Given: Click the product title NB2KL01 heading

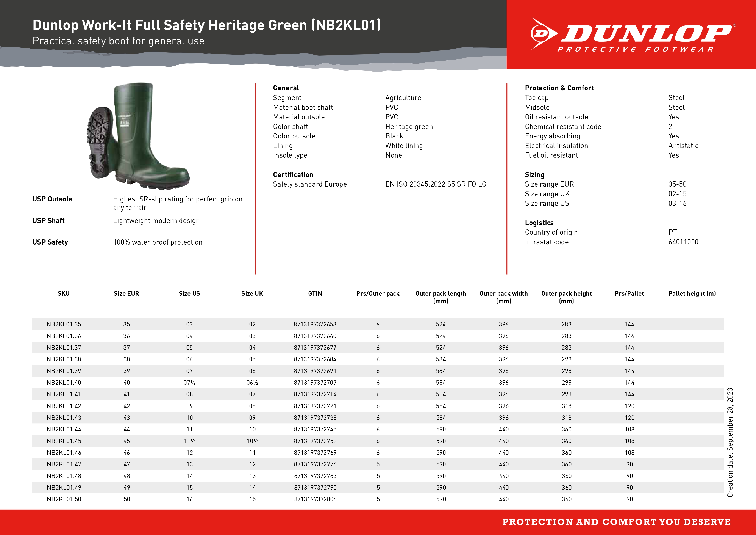Looking at the screenshot, I should click(206, 25).
